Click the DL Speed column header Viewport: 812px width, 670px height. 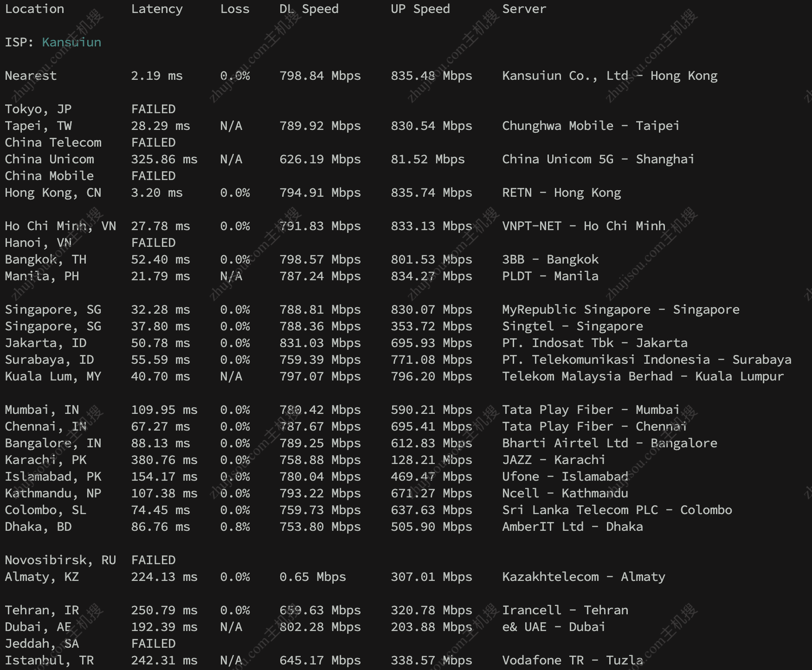pos(309,9)
